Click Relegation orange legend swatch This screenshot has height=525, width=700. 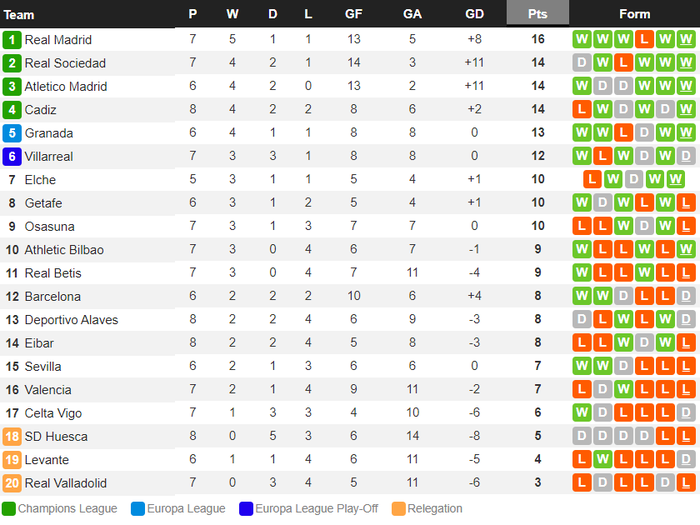point(399,508)
